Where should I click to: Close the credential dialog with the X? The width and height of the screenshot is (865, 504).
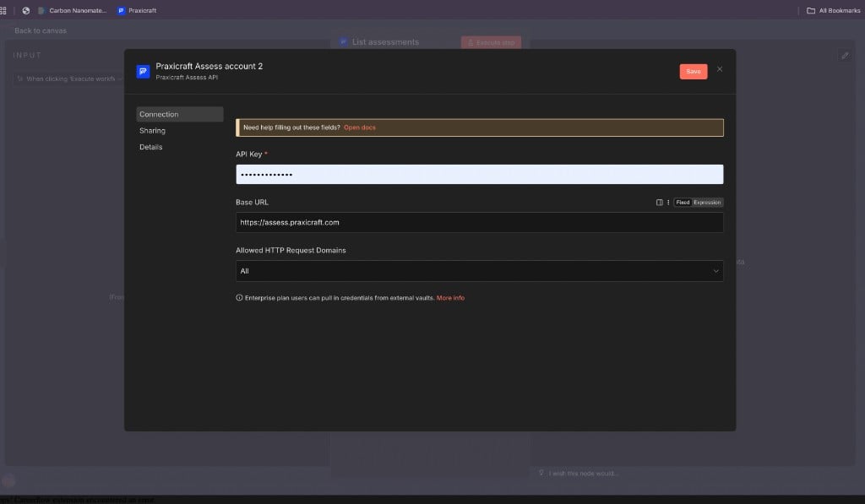point(720,69)
